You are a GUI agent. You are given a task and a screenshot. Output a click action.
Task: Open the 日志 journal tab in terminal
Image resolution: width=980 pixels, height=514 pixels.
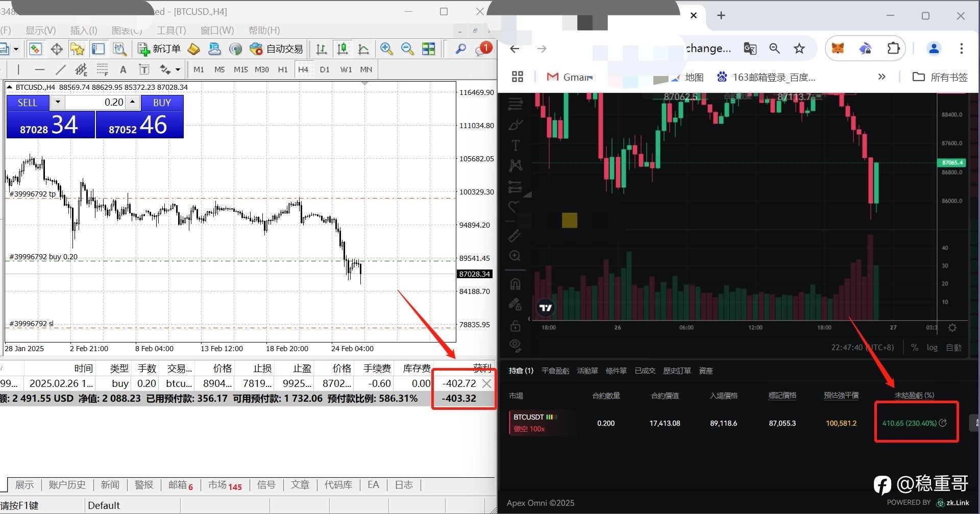coord(404,485)
